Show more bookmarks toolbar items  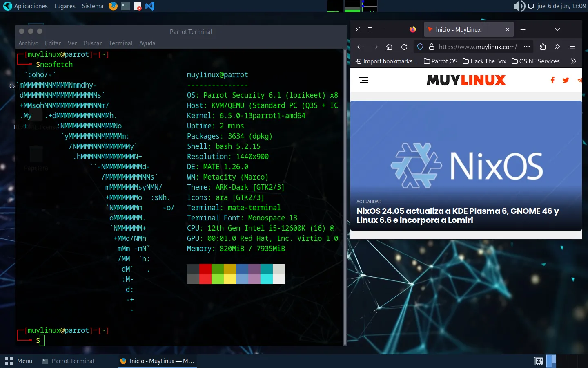tap(573, 61)
